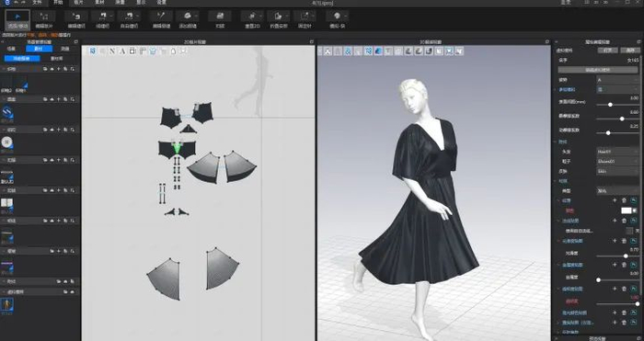644x341 pixels.
Task: Click folder icon in 图案 section header
Action: pos(45,99)
